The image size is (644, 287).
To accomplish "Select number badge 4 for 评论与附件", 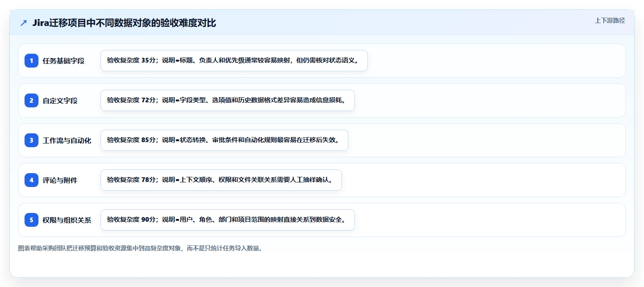I will pyautogui.click(x=32, y=180).
